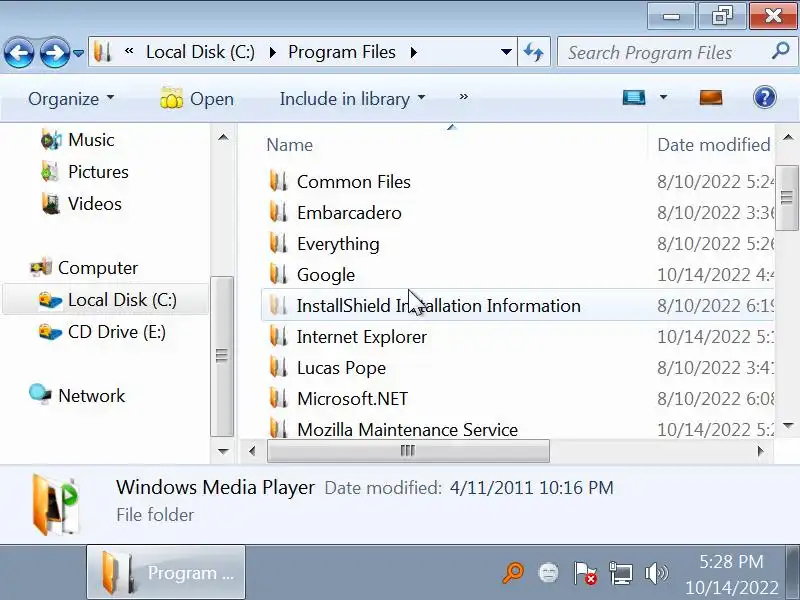The height and width of the screenshot is (600, 800).
Task: Expand arrow after Local Disk (C:) breadcrumb
Action: tap(273, 52)
